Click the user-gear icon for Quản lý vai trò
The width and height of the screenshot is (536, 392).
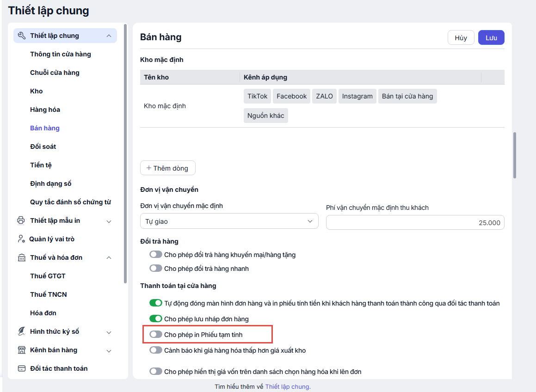pyautogui.click(x=21, y=239)
